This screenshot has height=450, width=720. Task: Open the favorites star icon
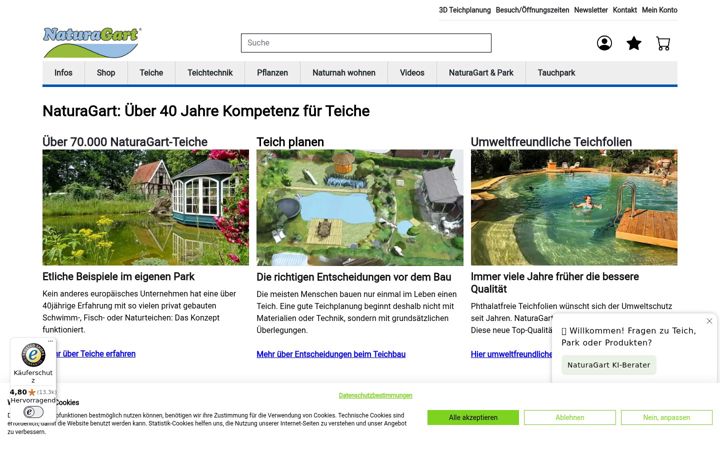[x=634, y=43]
